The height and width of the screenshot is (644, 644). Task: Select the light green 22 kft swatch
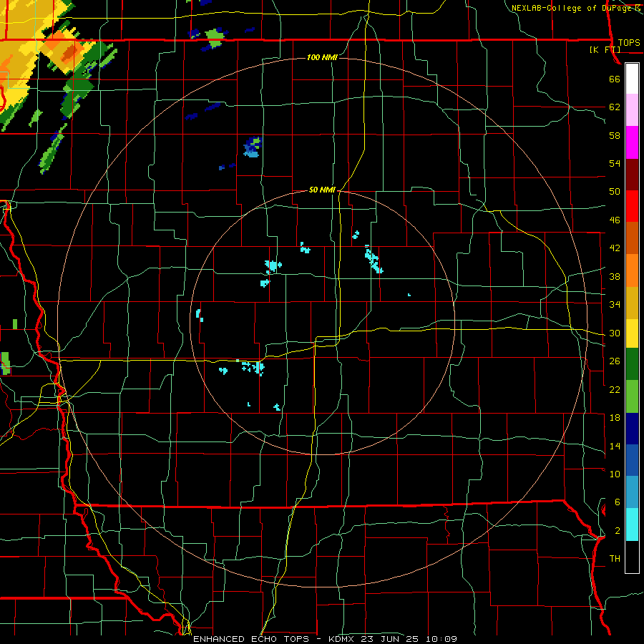[632, 396]
